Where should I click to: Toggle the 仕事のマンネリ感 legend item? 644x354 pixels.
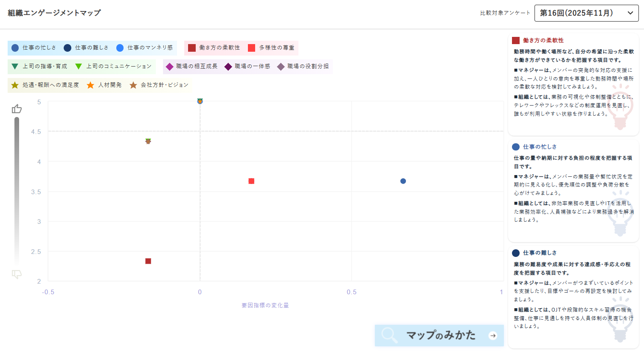click(x=145, y=48)
